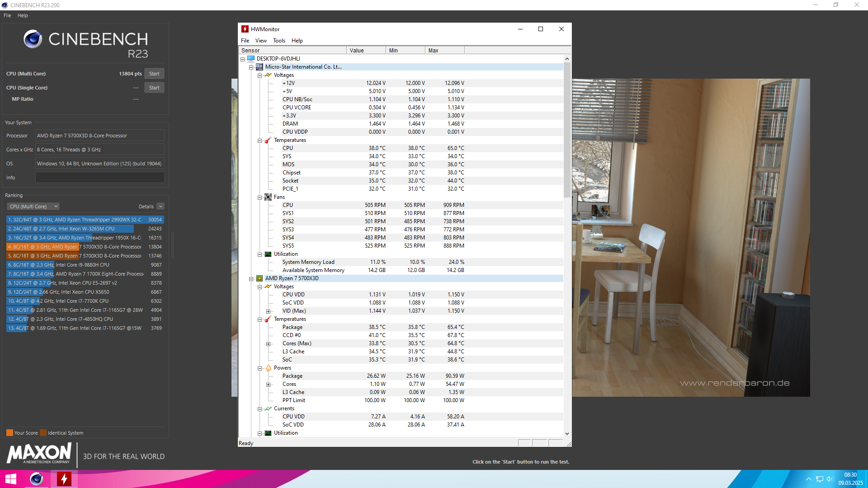
Task: Open the Cinebench File menu
Action: 7,15
